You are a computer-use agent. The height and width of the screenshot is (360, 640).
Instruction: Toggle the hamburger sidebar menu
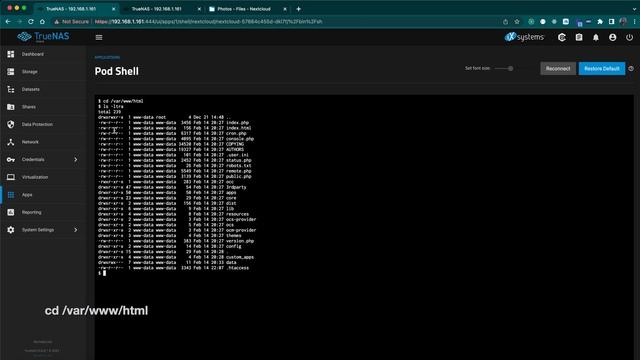coord(99,38)
